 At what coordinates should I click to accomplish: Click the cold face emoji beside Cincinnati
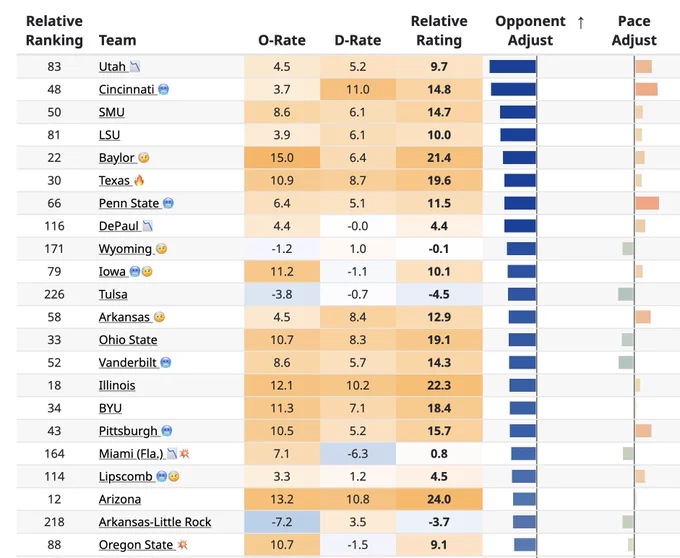tap(163, 89)
